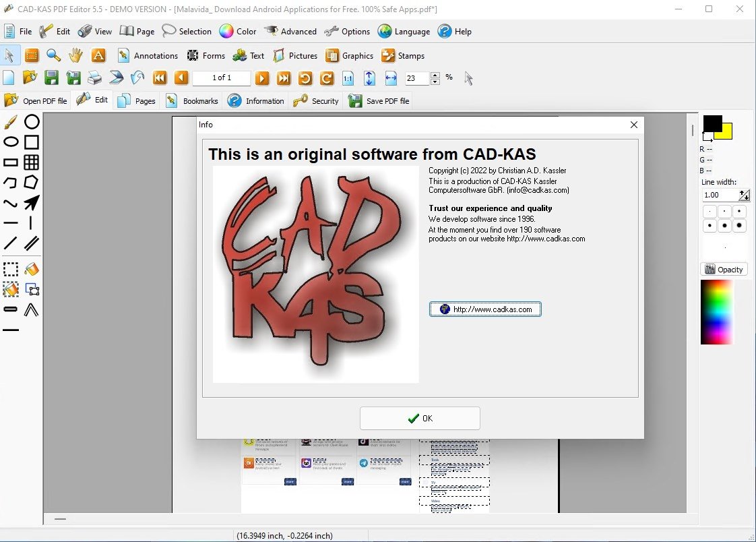Screen dimensions: 756x542
Task: Open the Page menu
Action: point(137,31)
